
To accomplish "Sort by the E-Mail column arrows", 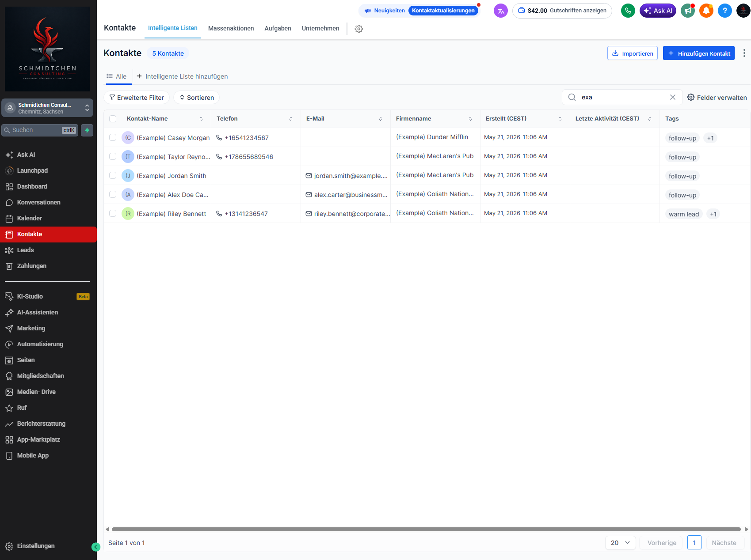I will [381, 119].
